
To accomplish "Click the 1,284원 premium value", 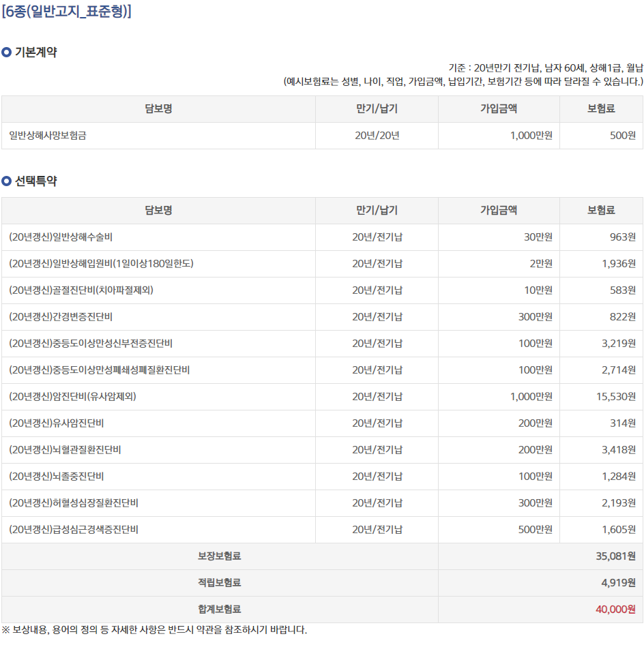I will 619,477.
